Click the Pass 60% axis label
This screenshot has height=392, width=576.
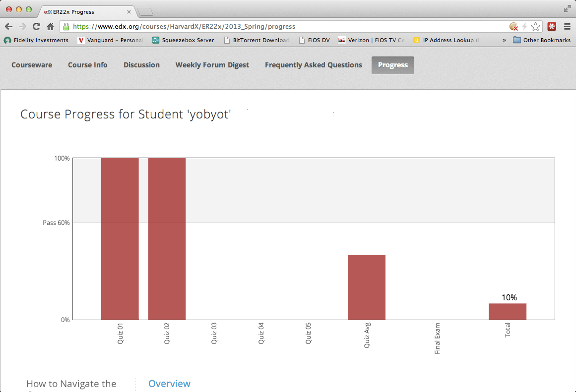coord(56,223)
